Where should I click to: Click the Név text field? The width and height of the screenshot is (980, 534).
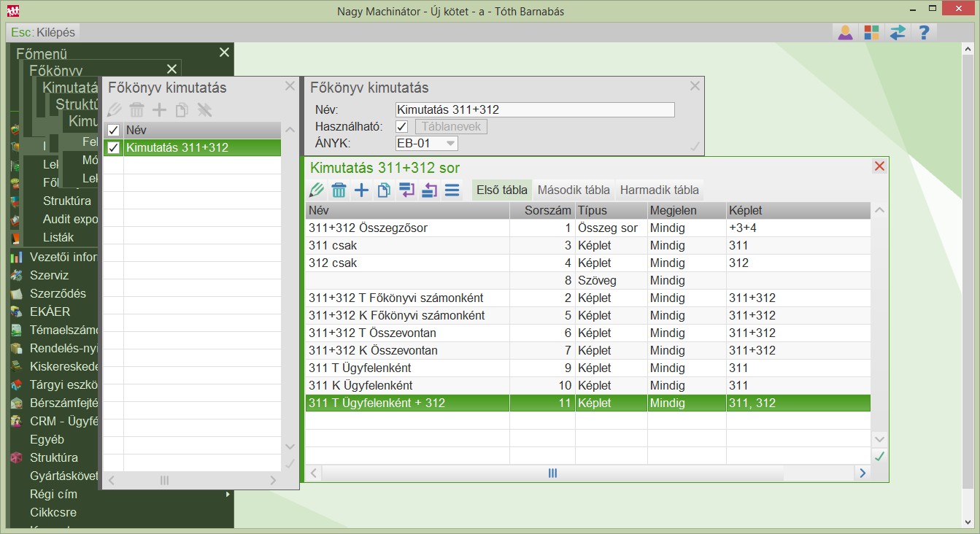[534, 110]
